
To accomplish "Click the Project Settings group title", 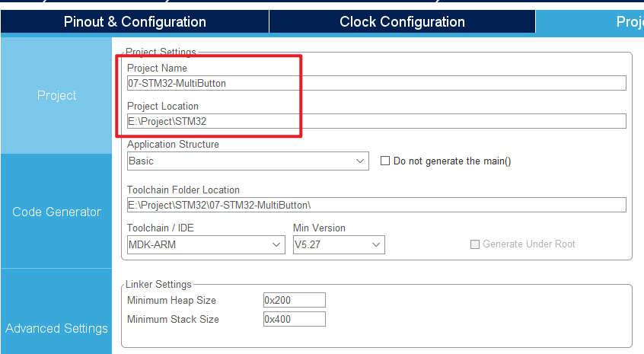I will click(161, 52).
